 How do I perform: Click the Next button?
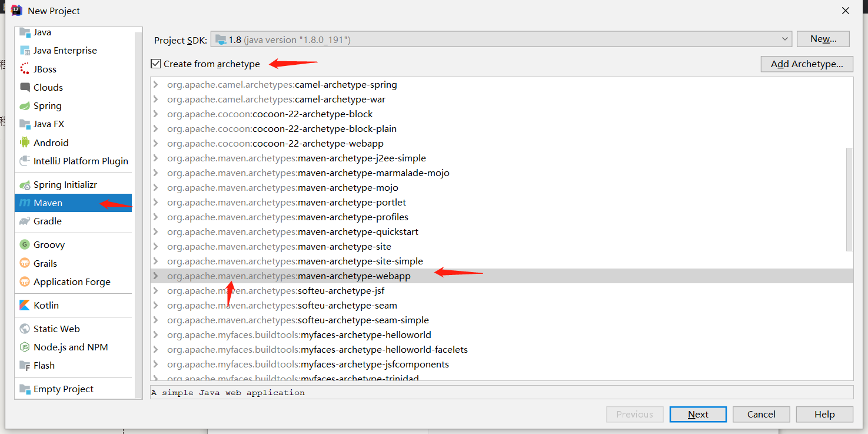698,415
